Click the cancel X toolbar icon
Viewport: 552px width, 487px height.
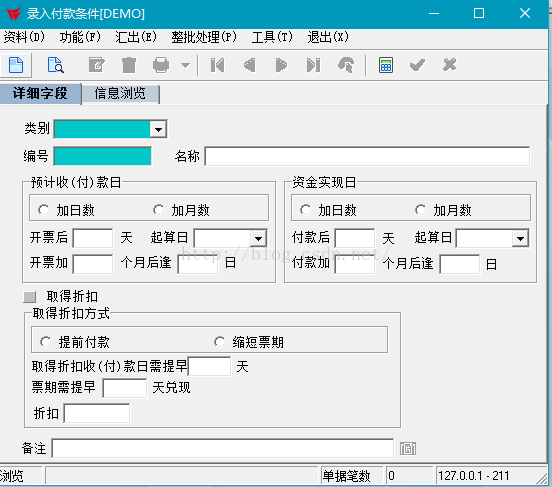(450, 65)
